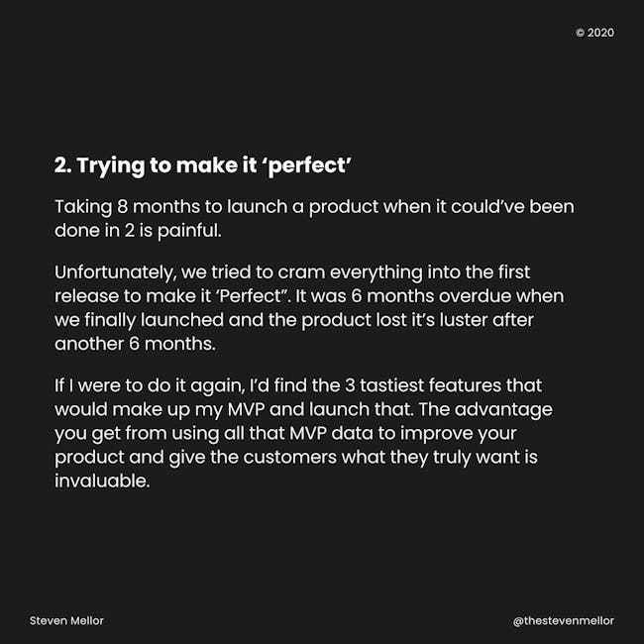Screen dimensions: 644x644
Task: Click the word 'perfect' in the heading
Action: (x=309, y=165)
